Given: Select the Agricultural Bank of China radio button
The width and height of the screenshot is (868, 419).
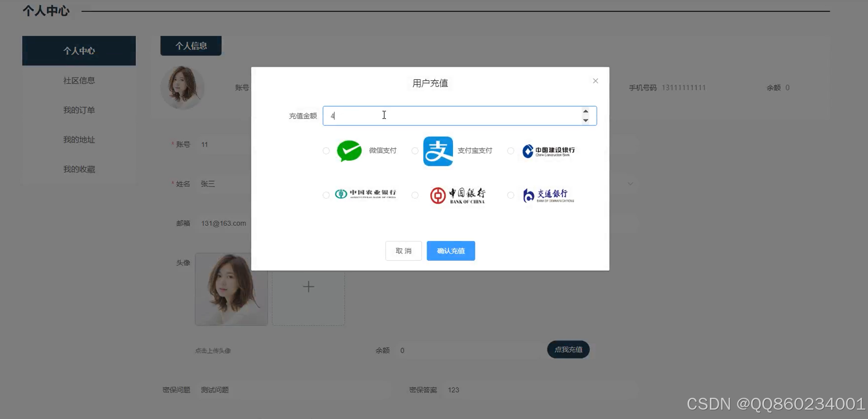Looking at the screenshot, I should click(x=326, y=195).
